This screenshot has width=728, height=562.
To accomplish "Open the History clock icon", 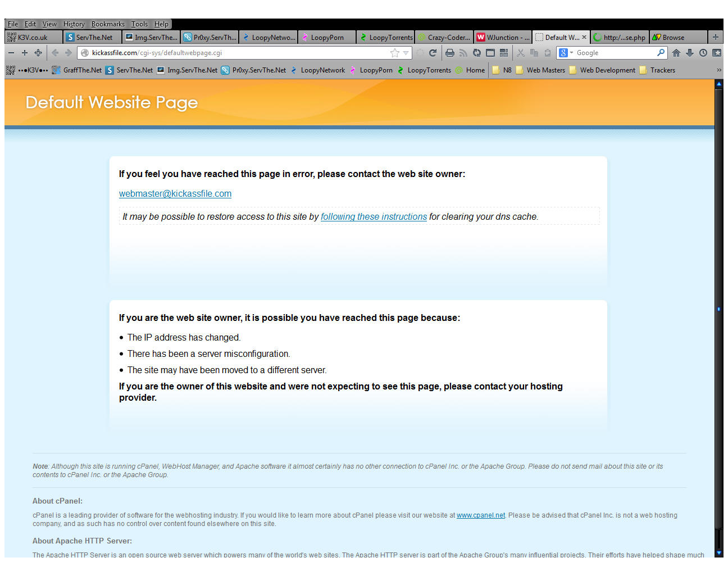I will 703,53.
